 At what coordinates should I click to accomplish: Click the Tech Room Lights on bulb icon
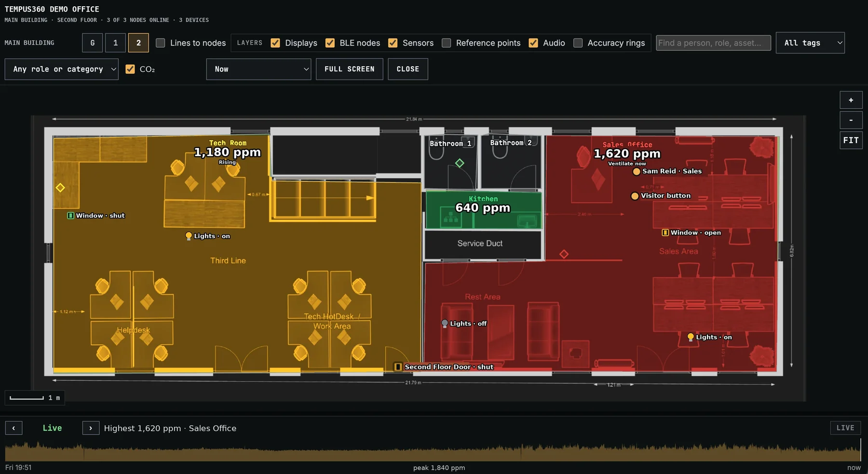point(189,236)
